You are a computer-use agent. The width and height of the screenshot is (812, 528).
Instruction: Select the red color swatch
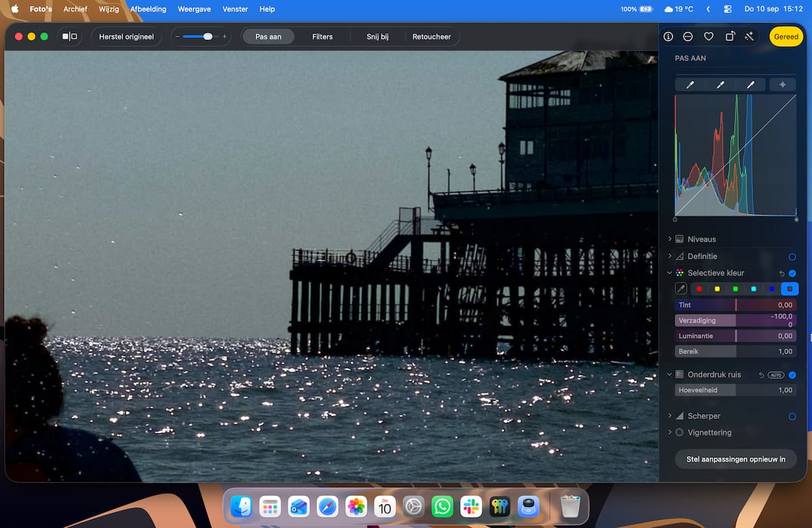click(x=699, y=289)
